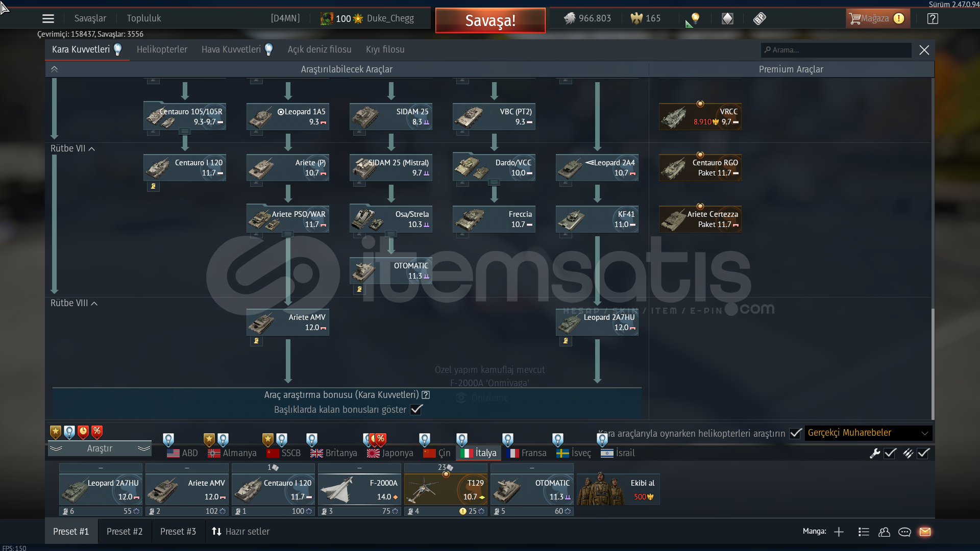Screen dimensions: 980x551
Task: Toggle the auto-repair checkbox
Action: click(890, 453)
